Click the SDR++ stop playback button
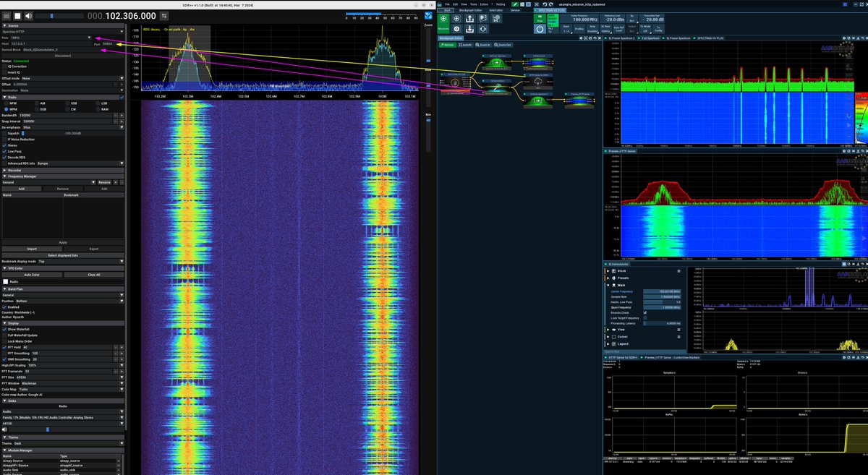The width and height of the screenshot is (868, 475). (17, 16)
